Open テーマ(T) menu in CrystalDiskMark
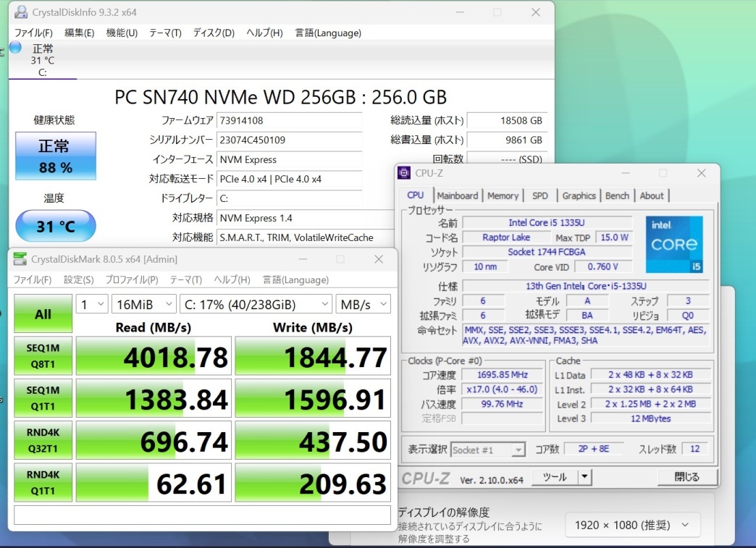 [185, 279]
